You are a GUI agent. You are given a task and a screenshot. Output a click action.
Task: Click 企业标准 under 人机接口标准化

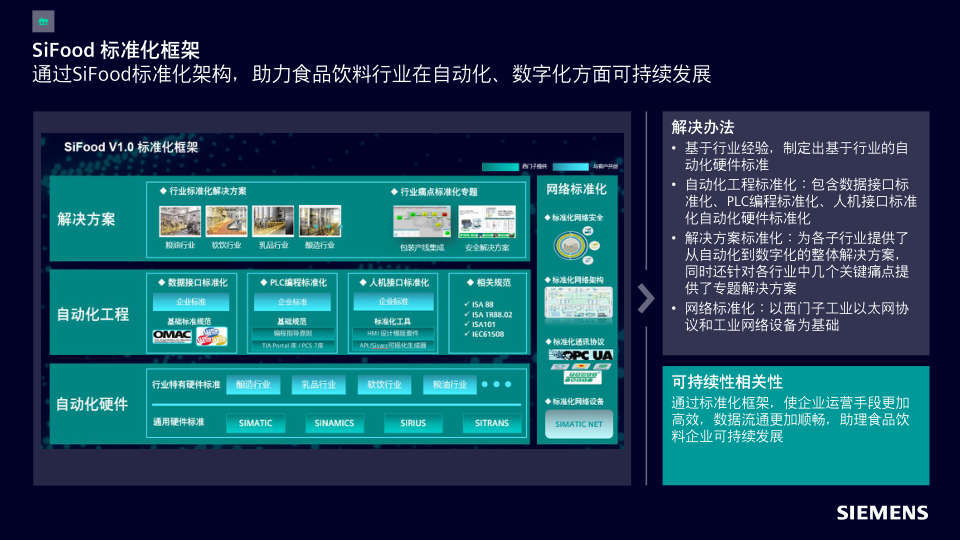[x=393, y=301]
